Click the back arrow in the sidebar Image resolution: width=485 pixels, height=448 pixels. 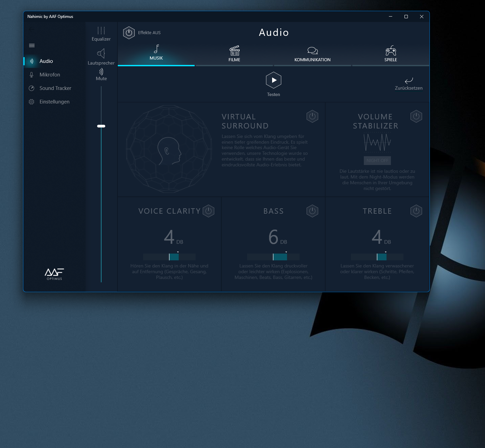(x=32, y=29)
